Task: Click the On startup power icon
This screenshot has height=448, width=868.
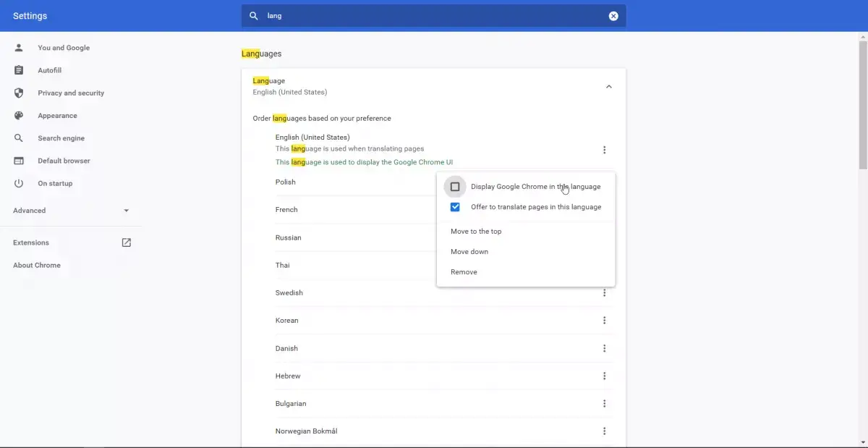Action: point(19,183)
